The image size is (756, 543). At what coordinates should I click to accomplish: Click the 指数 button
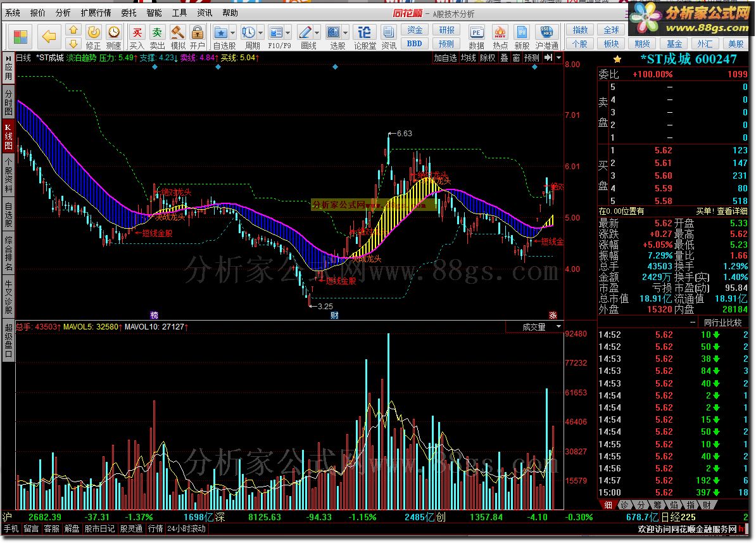point(580,30)
